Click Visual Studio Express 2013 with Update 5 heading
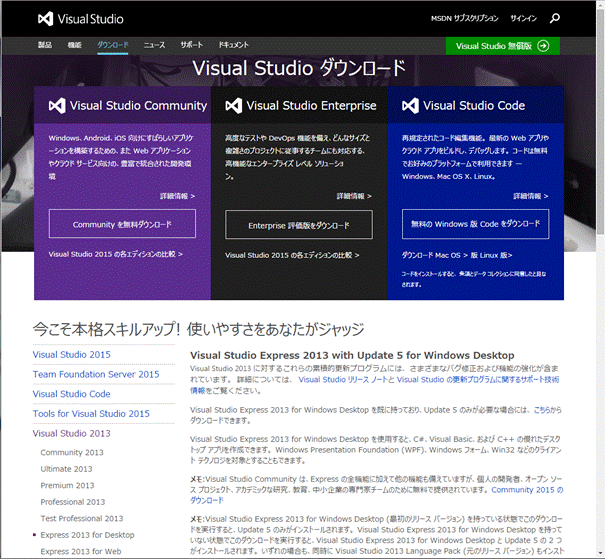Image resolution: width=605 pixels, height=559 pixels. pos(352,355)
